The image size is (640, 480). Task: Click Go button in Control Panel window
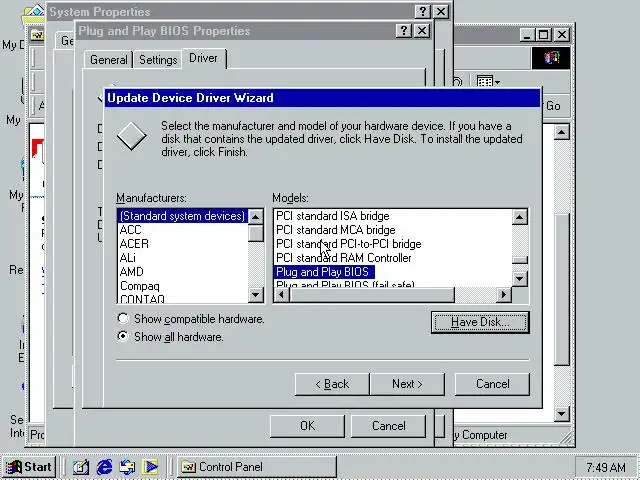pos(553,106)
